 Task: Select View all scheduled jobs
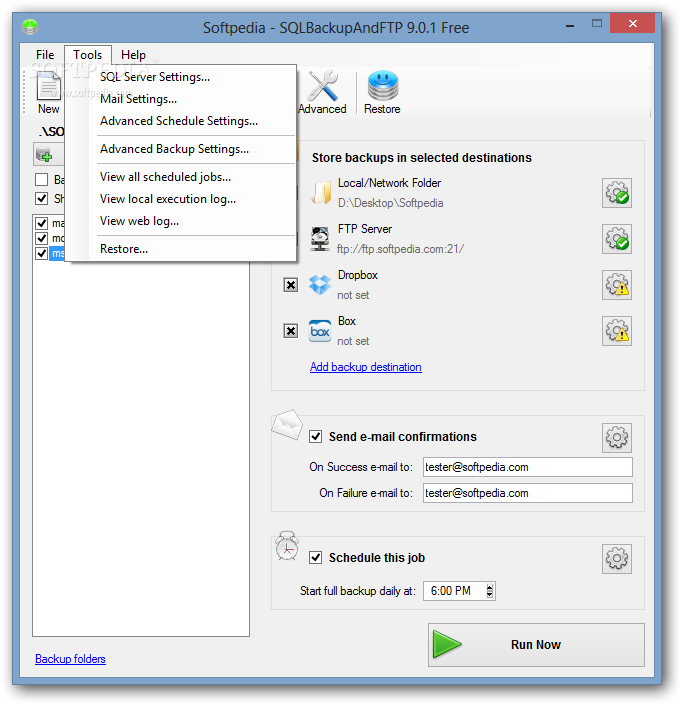coord(165,177)
